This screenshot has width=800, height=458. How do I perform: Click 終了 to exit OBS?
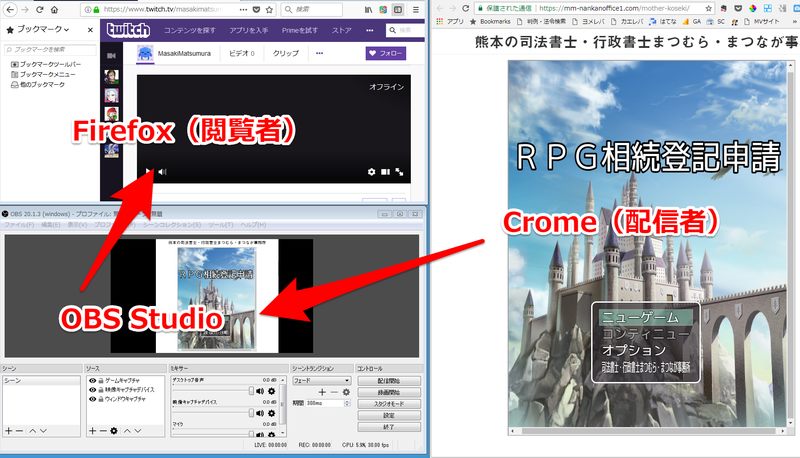(x=389, y=427)
